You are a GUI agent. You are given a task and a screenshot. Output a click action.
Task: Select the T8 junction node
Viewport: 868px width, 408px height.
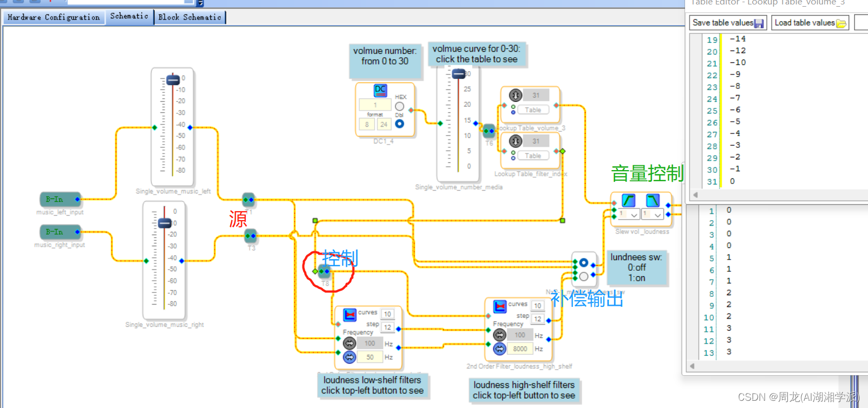[x=324, y=271]
